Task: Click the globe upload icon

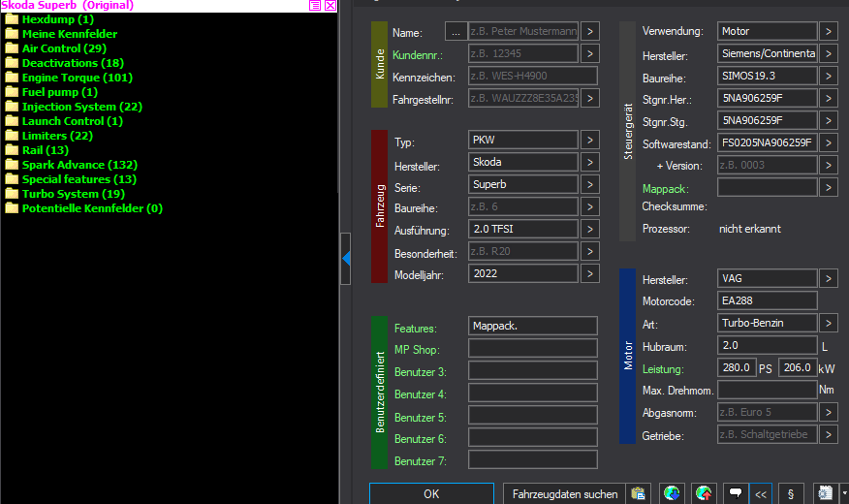Action: [x=704, y=493]
